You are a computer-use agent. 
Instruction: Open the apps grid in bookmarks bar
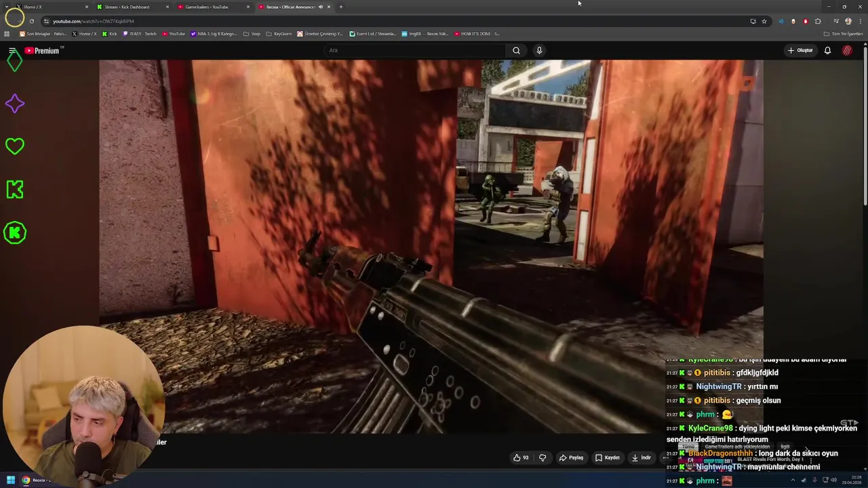coord(7,33)
